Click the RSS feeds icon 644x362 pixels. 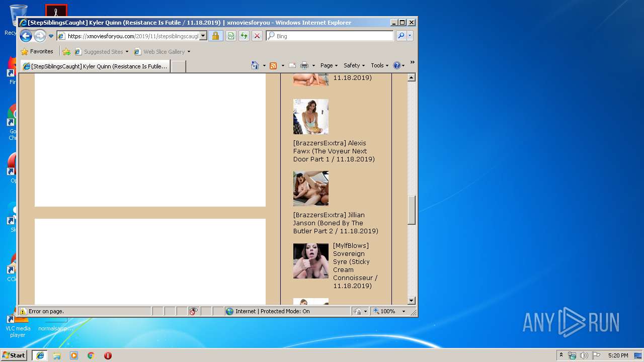point(273,65)
